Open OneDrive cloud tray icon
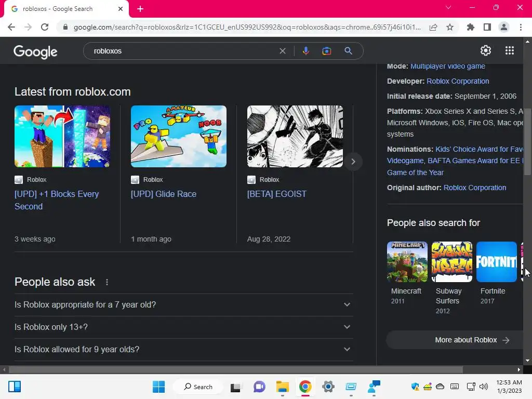Screen dimensions: 532x399 (440, 387)
